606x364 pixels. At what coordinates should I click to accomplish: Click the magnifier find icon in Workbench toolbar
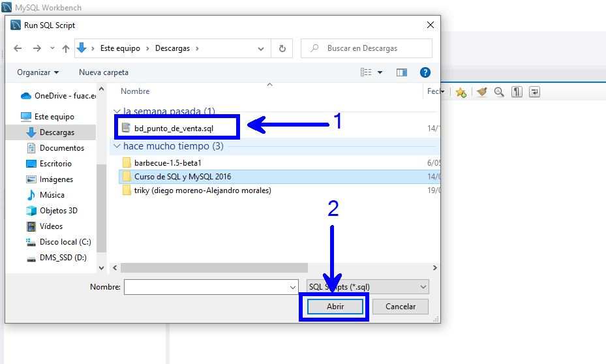499,92
